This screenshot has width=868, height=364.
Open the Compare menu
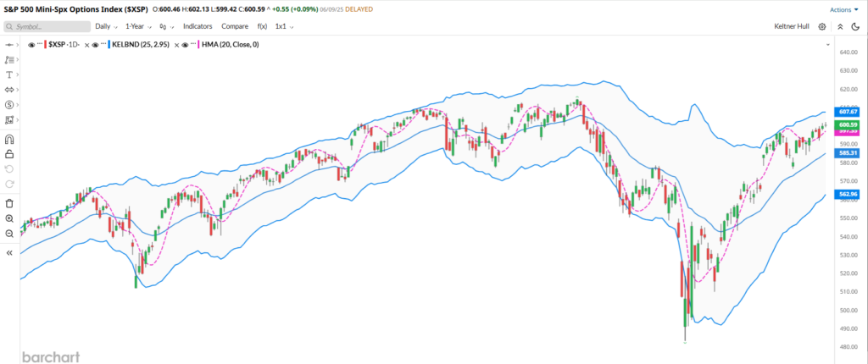235,26
